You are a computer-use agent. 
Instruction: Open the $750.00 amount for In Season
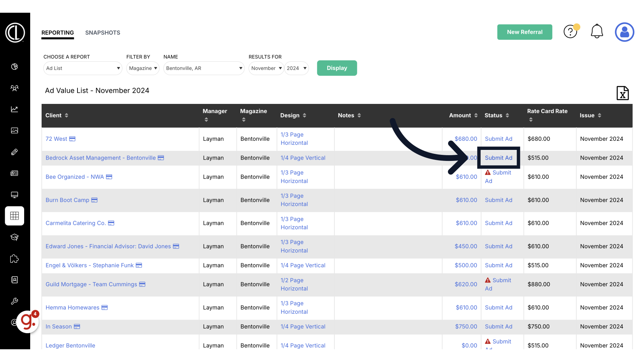pos(466,326)
